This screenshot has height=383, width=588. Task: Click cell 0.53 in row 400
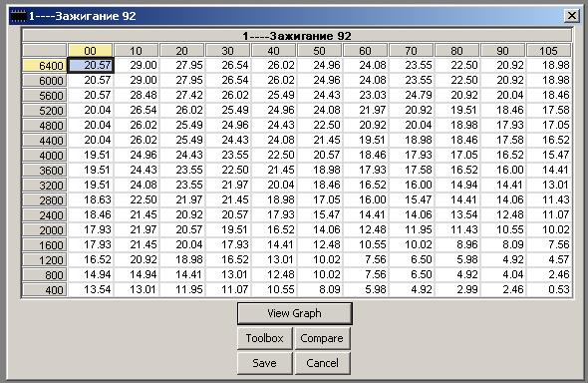(548, 289)
